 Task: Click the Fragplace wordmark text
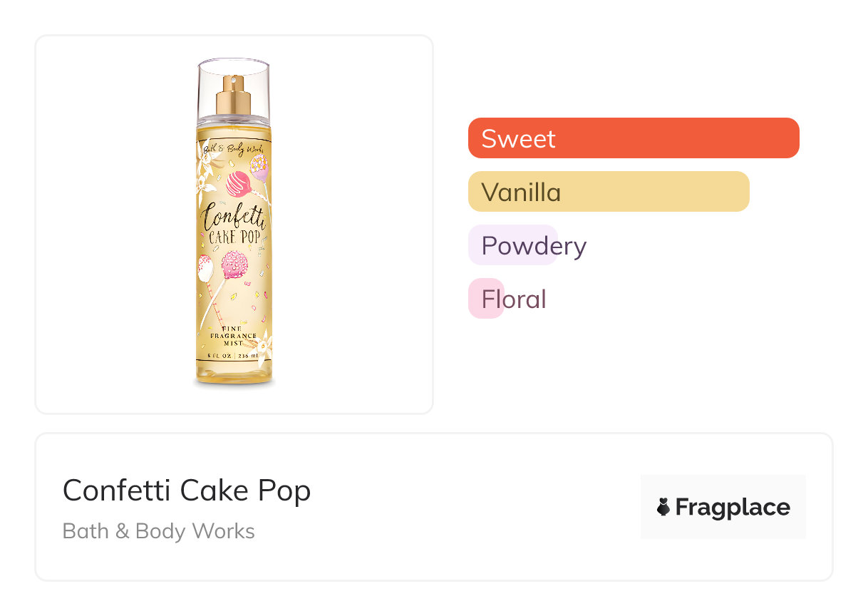click(x=733, y=507)
